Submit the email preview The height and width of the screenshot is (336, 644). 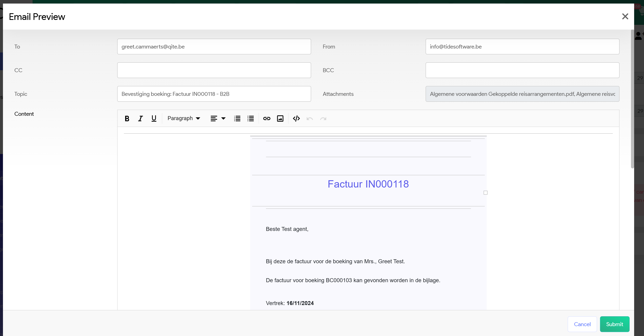click(x=614, y=324)
